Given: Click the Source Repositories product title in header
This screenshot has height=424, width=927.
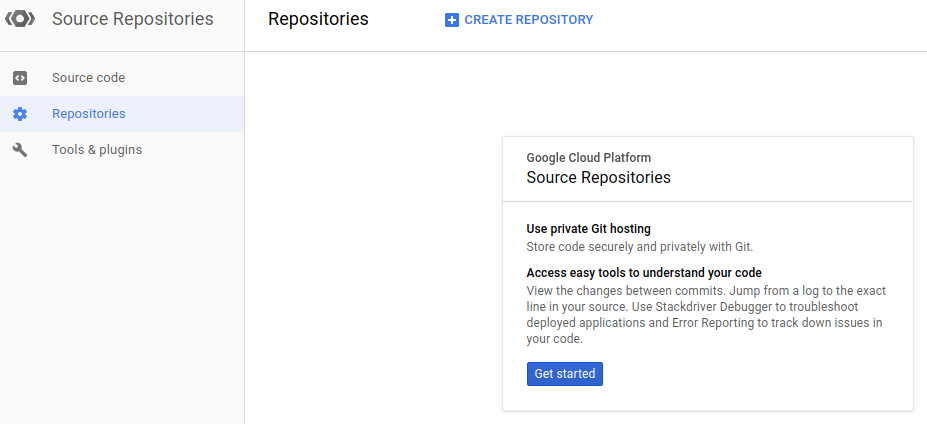Looking at the screenshot, I should 132,19.
